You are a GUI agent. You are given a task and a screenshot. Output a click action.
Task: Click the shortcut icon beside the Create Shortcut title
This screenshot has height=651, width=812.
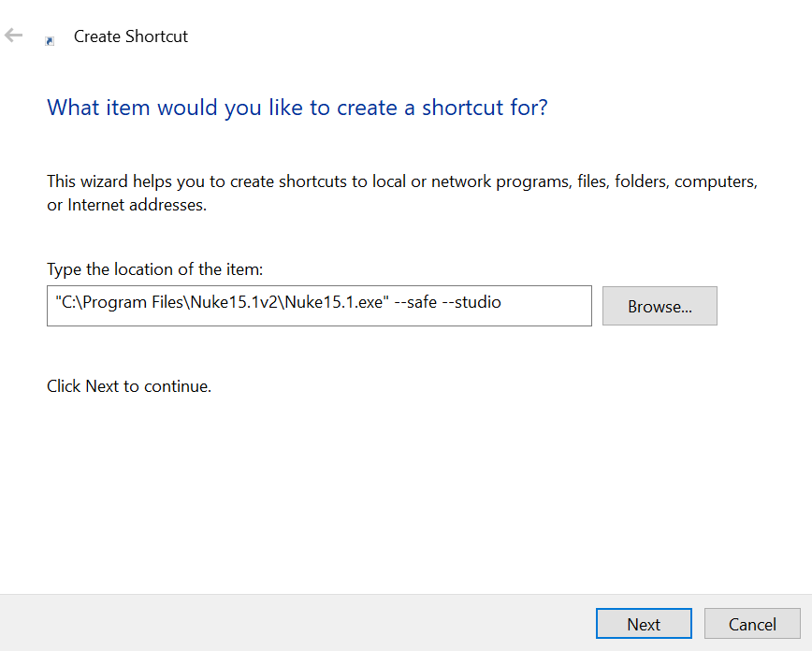pyautogui.click(x=50, y=41)
